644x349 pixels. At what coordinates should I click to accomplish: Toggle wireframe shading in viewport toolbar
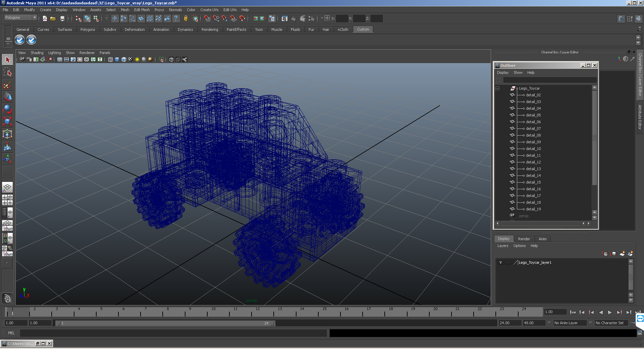pyautogui.click(x=110, y=59)
